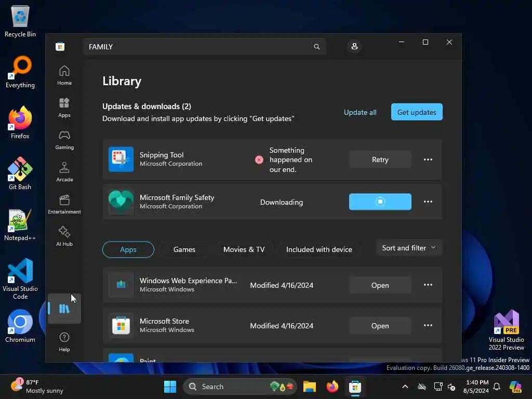Open Help in Store sidebar
The height and width of the screenshot is (399, 532).
click(64, 342)
